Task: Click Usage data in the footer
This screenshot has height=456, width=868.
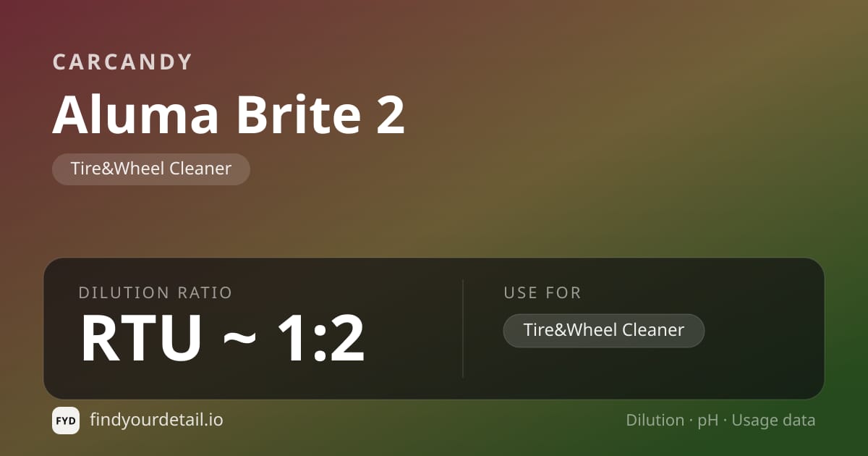Action: (773, 421)
